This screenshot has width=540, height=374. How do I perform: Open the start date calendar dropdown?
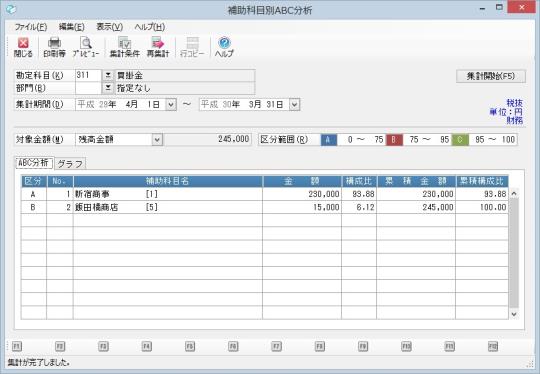[171, 104]
